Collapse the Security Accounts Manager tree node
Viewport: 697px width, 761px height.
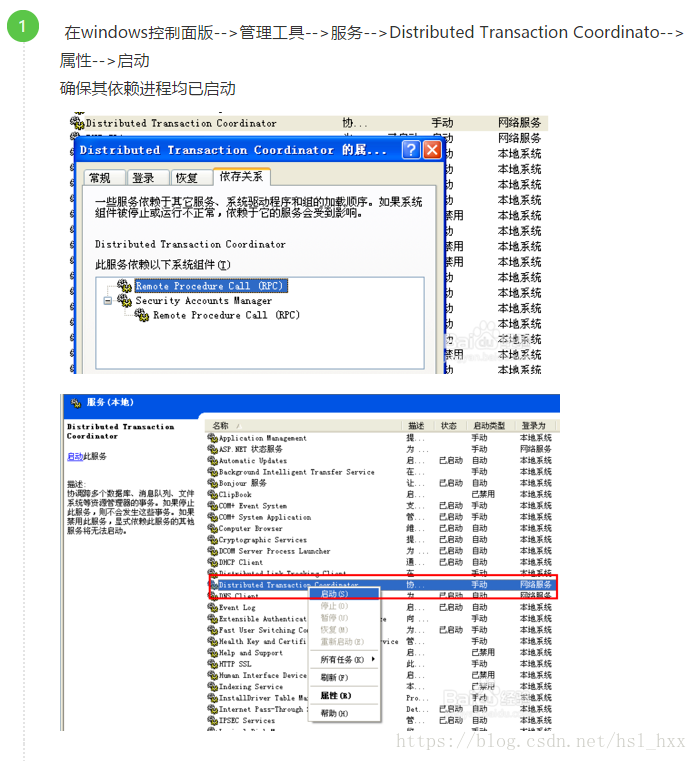point(108,301)
